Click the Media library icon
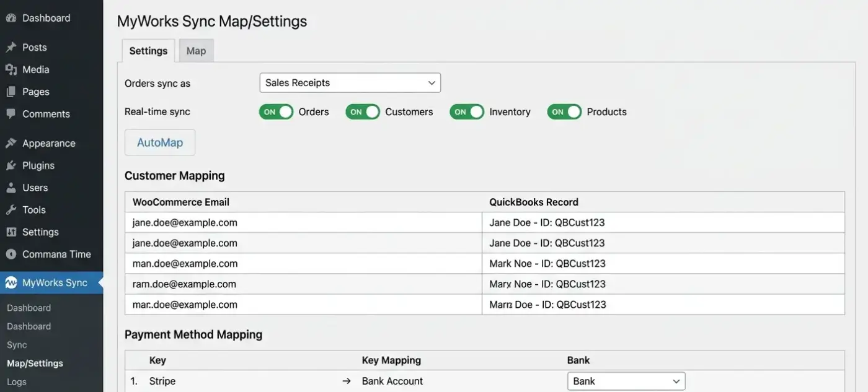Screen dimensions: 868x392 (x=11, y=69)
